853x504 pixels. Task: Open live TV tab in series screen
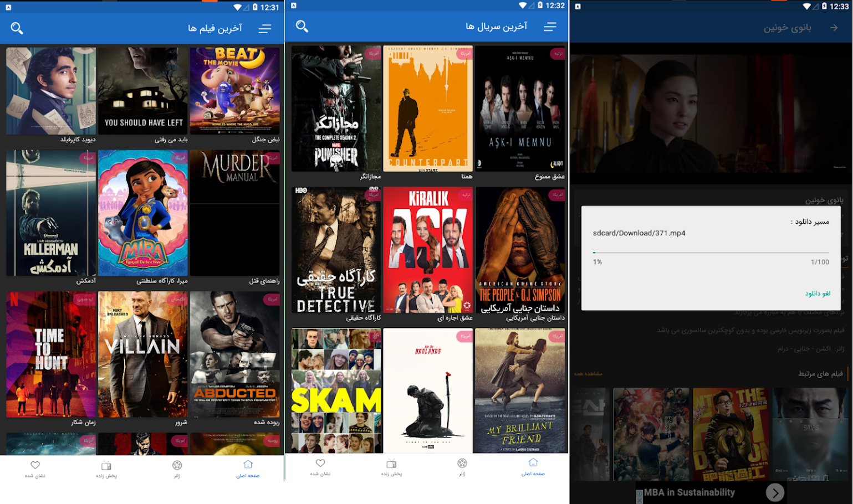[391, 467]
